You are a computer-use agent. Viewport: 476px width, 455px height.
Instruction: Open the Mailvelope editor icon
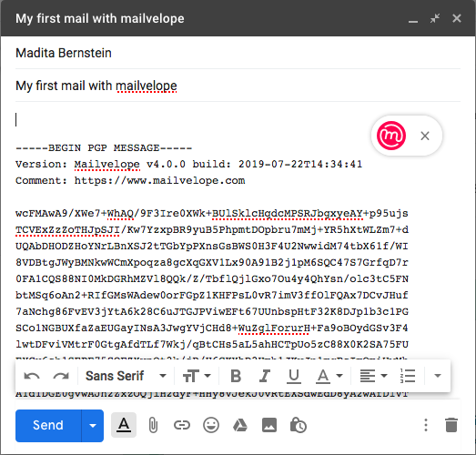pyautogui.click(x=391, y=136)
